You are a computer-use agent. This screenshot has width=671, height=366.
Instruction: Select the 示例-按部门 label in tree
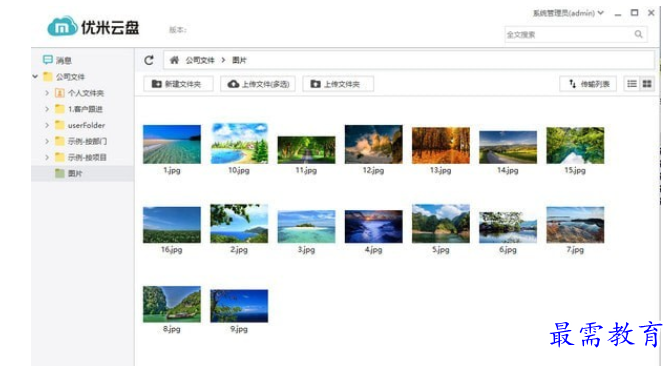tap(87, 141)
